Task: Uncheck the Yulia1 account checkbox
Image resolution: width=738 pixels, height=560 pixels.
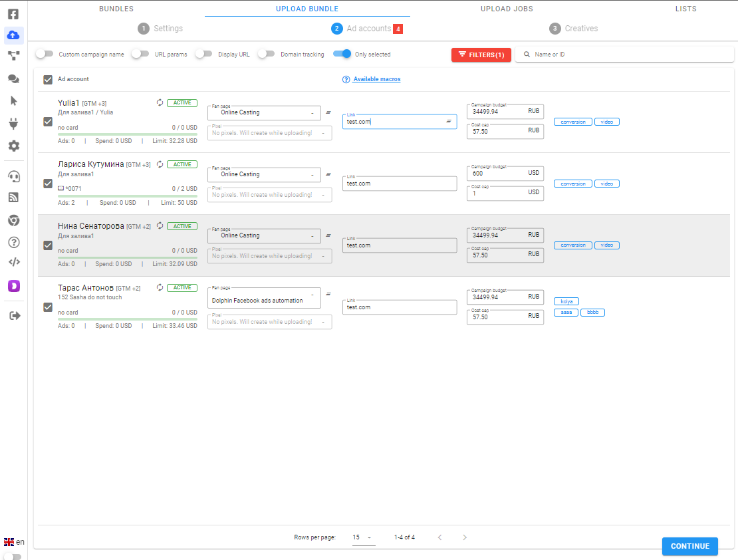Action: tap(48, 122)
